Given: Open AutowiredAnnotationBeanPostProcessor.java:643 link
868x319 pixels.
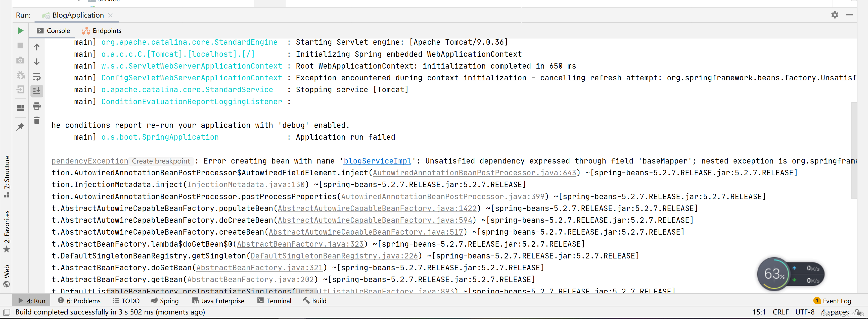Looking at the screenshot, I should [x=474, y=173].
